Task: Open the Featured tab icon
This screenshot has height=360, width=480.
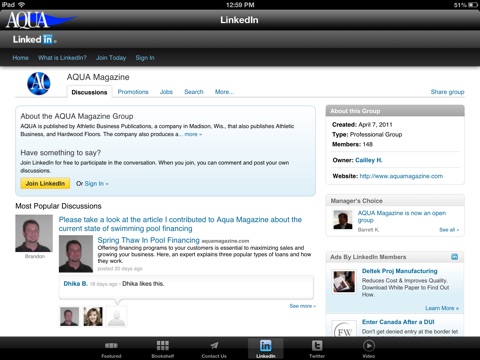Action: click(111, 346)
